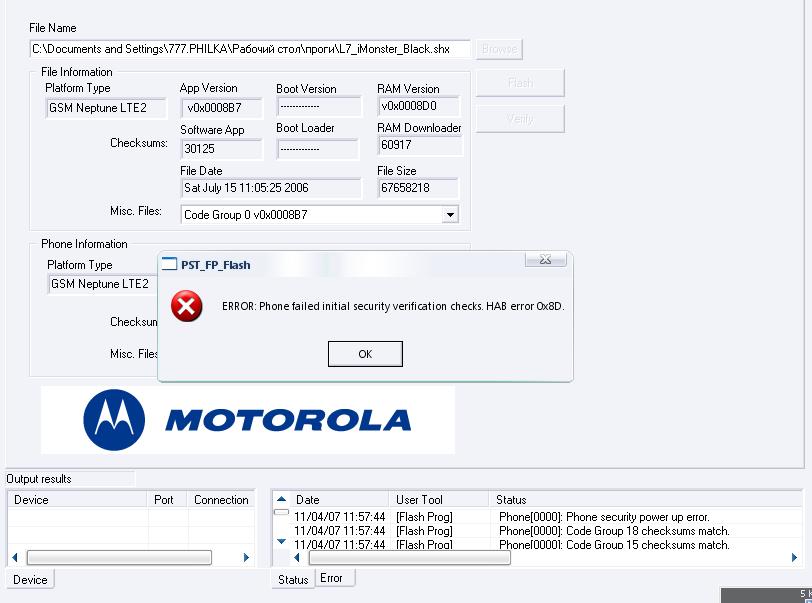Click the disabled Verify button

(x=520, y=119)
